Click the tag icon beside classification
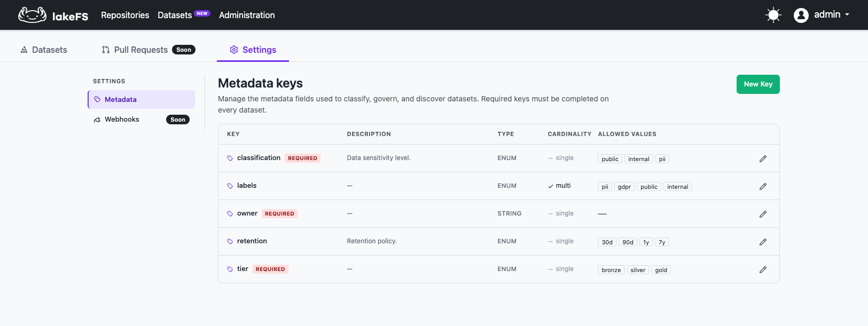Screen dimensions: 868x326 tap(230, 158)
